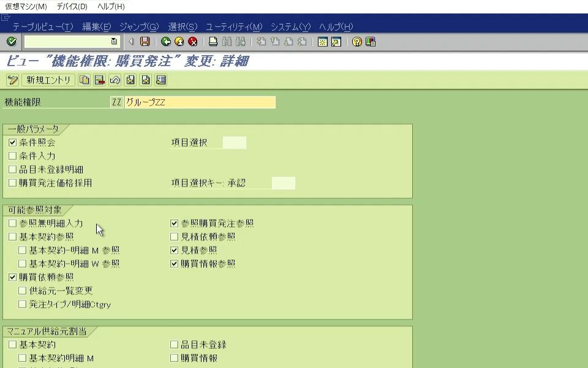Viewport: 588px width, 368px height.
Task: Click the Next Page icon
Action: 288,41
